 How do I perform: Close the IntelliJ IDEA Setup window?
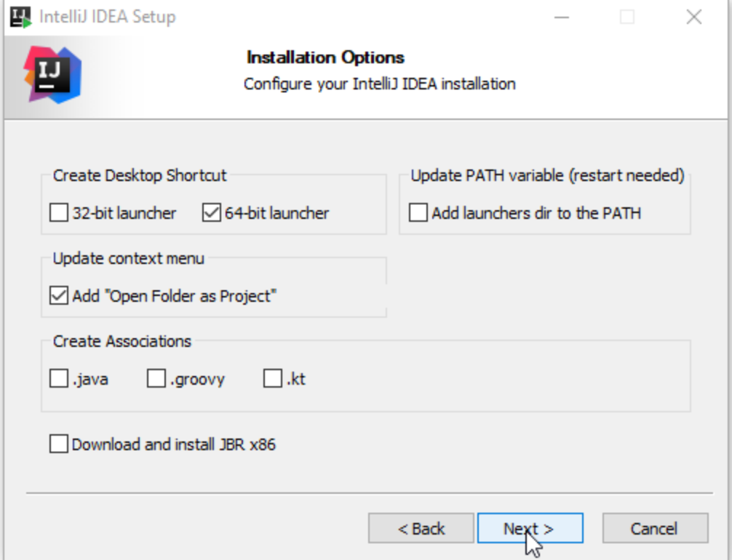tap(693, 17)
